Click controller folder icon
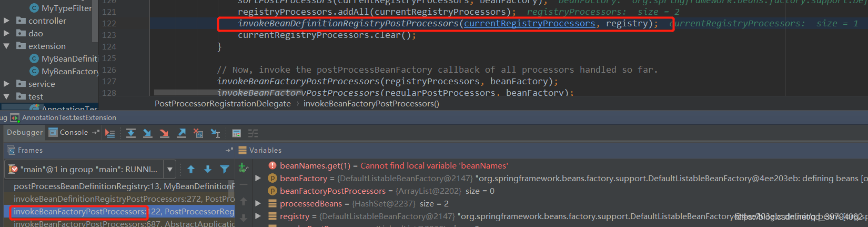The height and width of the screenshot is (227, 868). 21,21
